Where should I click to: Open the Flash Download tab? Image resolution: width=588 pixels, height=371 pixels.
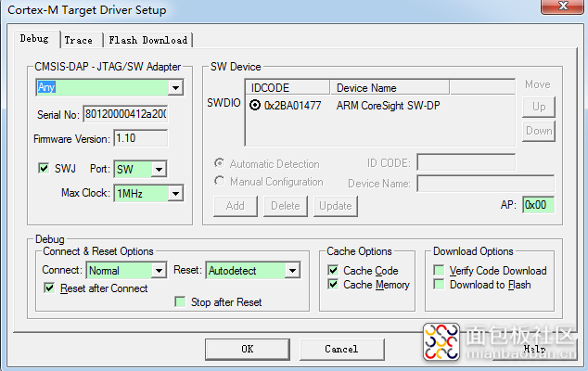(148, 40)
